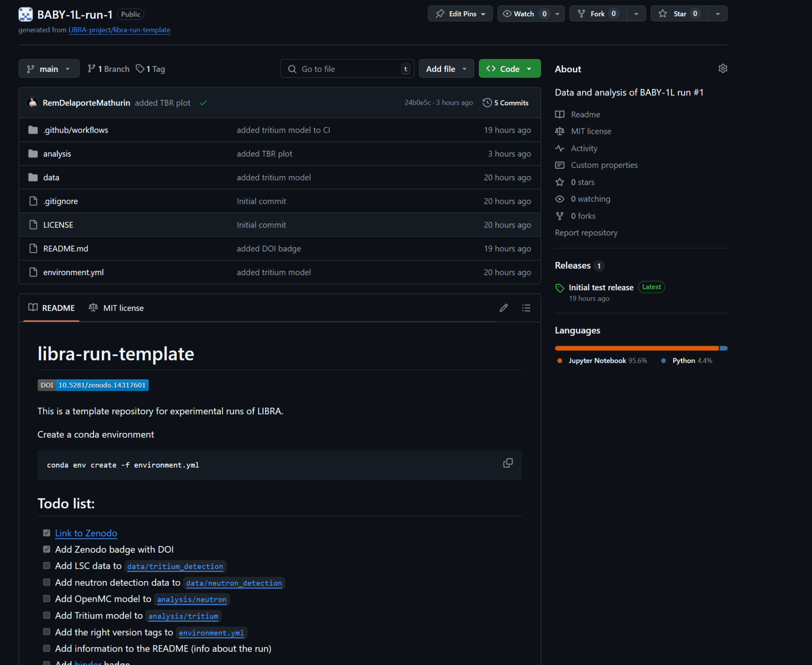The image size is (812, 665).
Task: Click the tag icon next to 1 Tag
Action: point(140,68)
